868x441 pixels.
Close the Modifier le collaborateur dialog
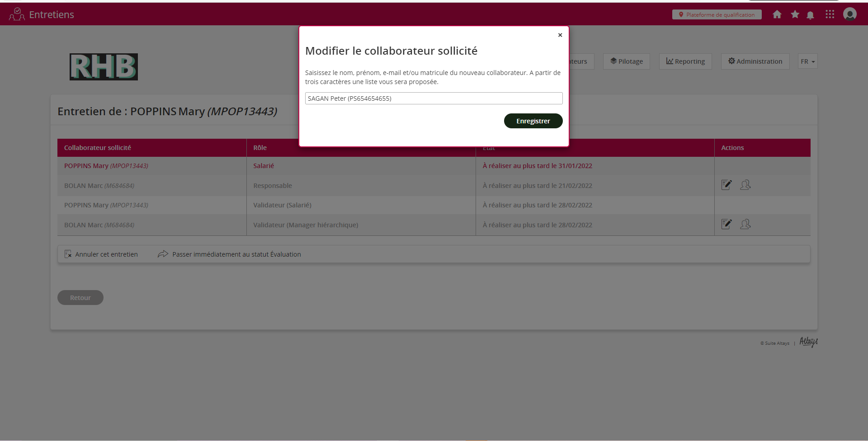(x=560, y=35)
